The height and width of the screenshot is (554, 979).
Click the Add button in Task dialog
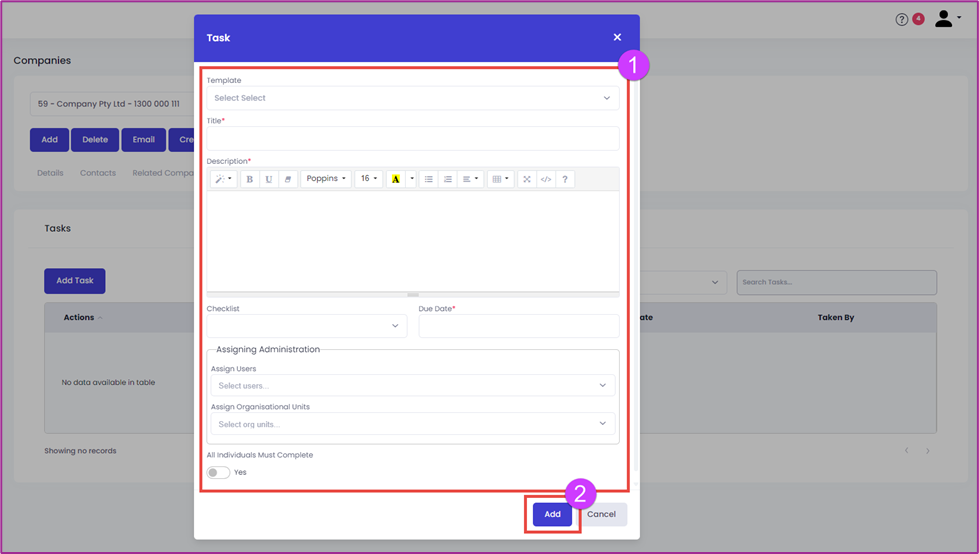(553, 514)
